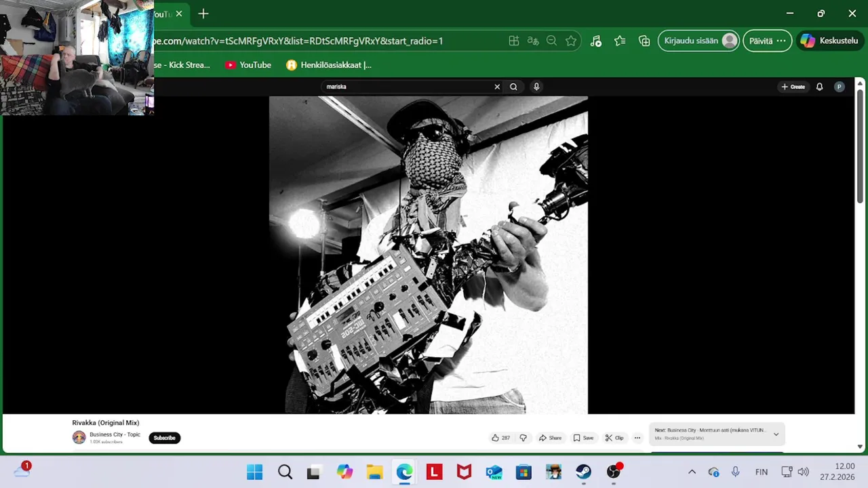
Task: Click the video album artwork player
Action: point(429,255)
